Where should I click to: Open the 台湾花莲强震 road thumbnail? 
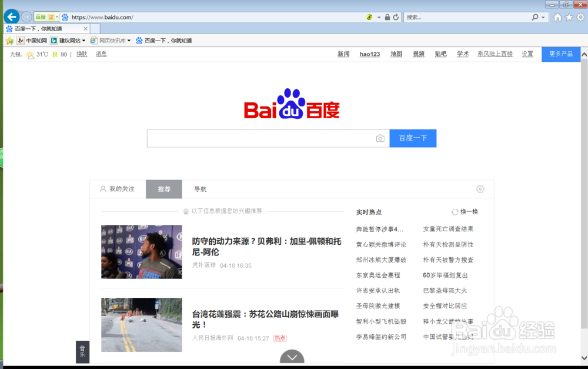pyautogui.click(x=141, y=325)
